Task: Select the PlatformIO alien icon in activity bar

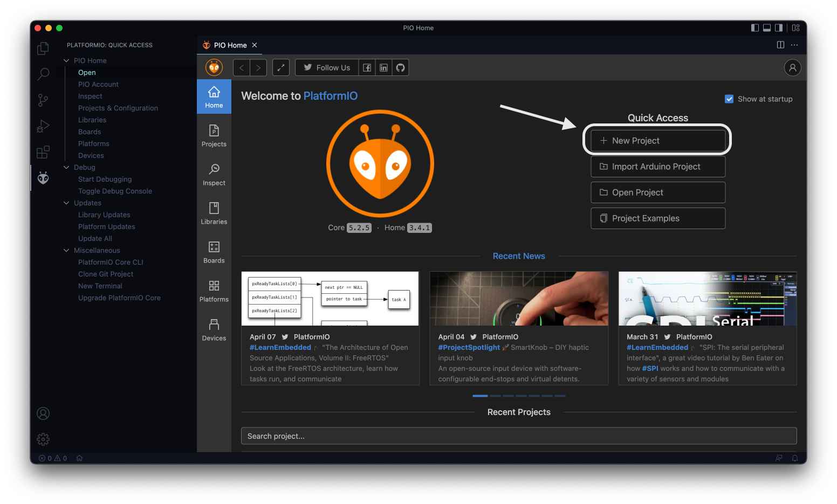Action: (x=43, y=178)
